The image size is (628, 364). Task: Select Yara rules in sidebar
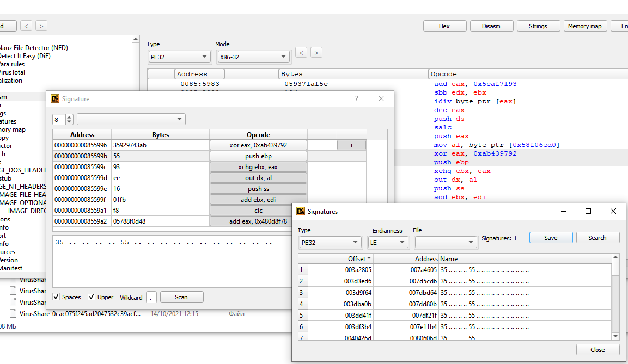coord(13,64)
